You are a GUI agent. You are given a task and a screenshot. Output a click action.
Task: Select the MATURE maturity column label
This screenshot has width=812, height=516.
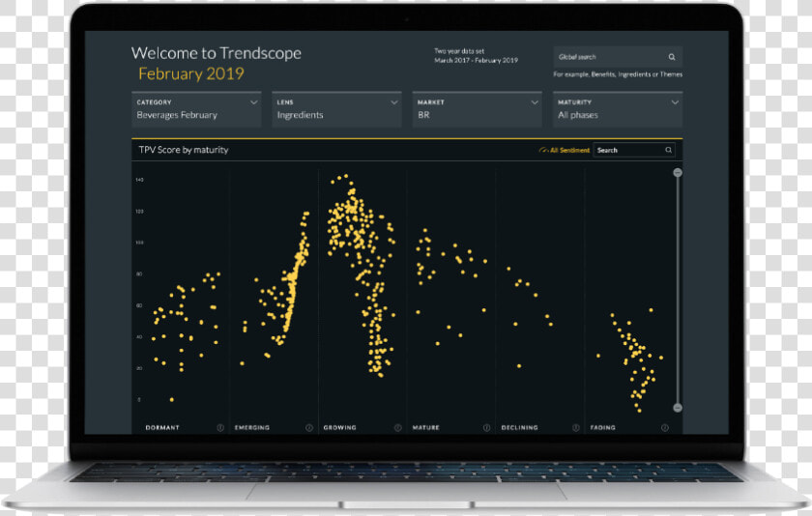(425, 427)
